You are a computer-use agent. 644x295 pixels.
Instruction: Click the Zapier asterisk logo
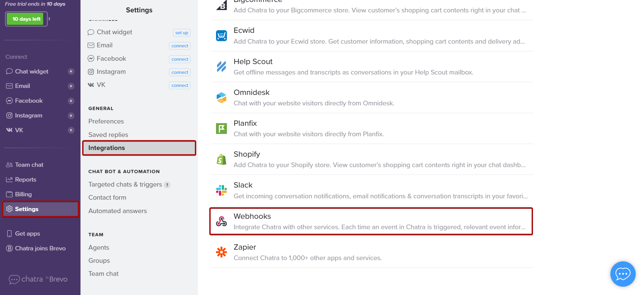point(221,252)
